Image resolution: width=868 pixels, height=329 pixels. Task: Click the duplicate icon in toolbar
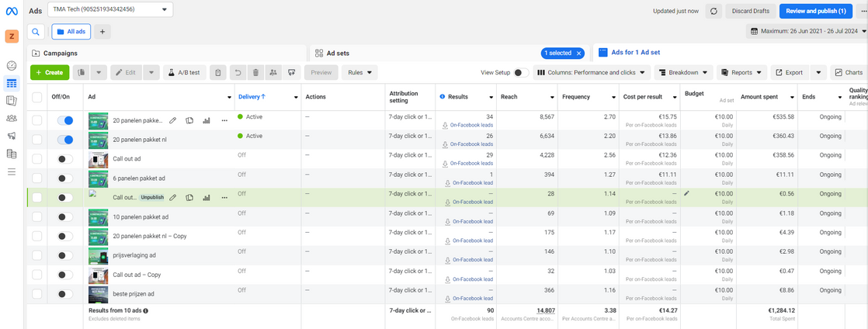click(82, 72)
